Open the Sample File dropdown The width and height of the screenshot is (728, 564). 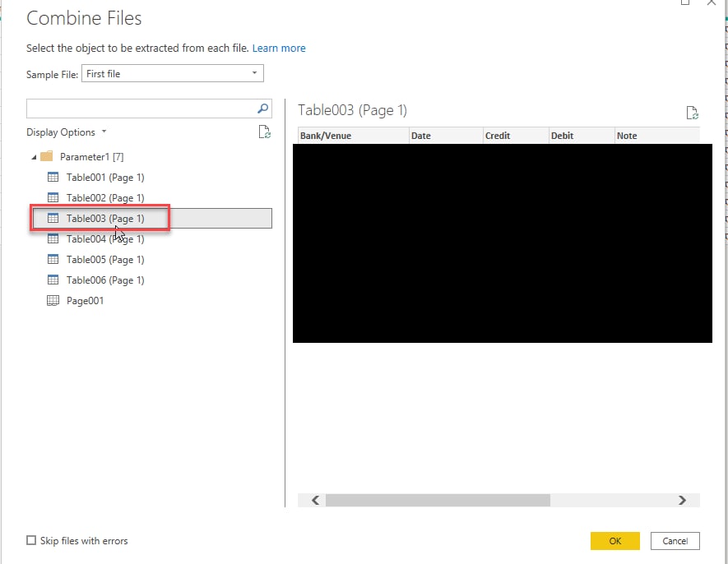[x=173, y=73]
